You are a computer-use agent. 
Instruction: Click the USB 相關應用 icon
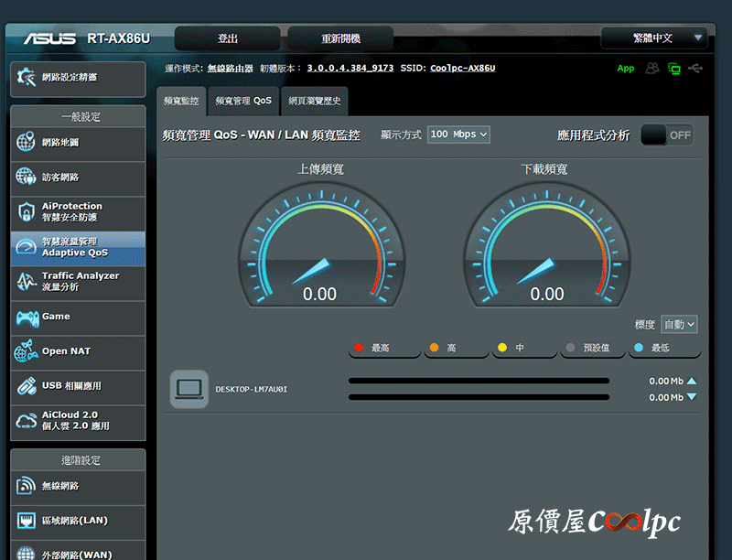point(27,386)
